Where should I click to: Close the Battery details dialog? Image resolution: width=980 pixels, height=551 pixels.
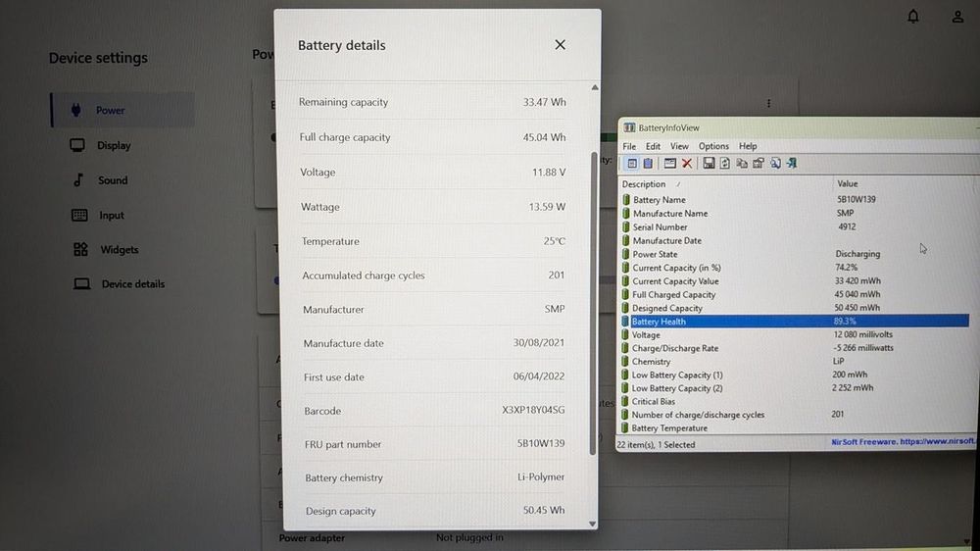click(x=560, y=44)
